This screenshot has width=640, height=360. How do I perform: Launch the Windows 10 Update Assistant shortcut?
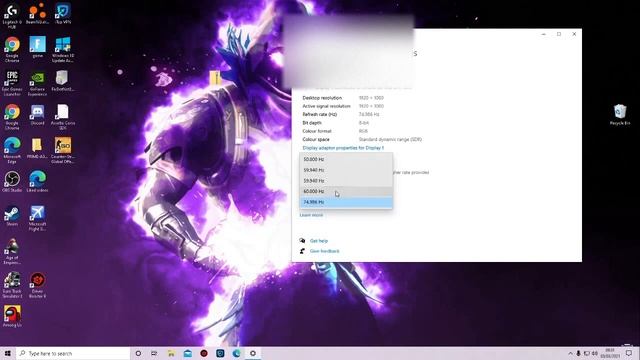click(63, 50)
